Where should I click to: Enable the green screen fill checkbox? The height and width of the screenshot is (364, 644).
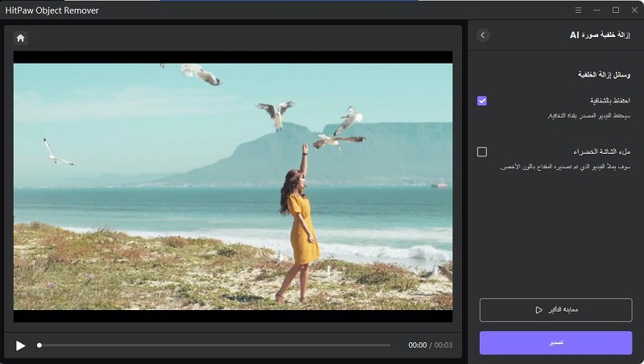tap(481, 151)
